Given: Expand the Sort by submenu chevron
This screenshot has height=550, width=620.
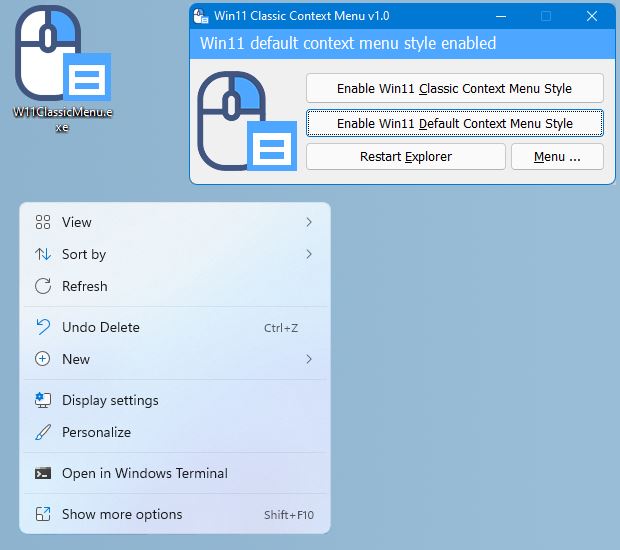Looking at the screenshot, I should click(x=309, y=254).
